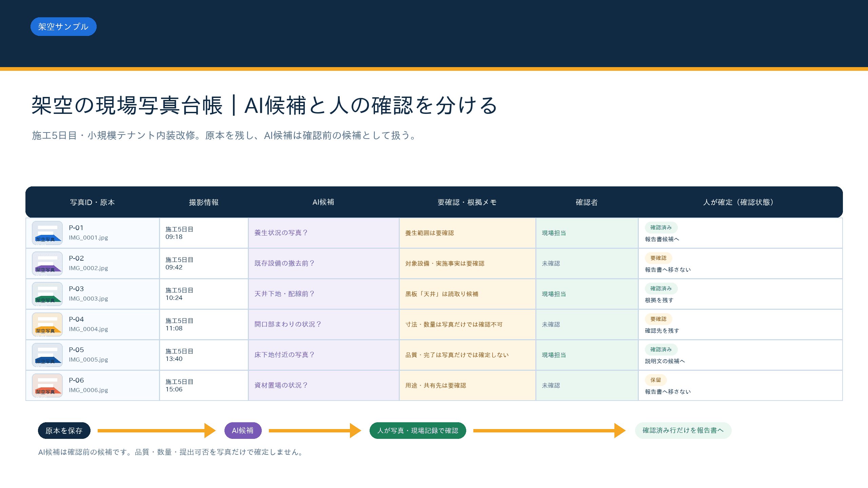Click the 保留 badge in row P-06

(655, 380)
